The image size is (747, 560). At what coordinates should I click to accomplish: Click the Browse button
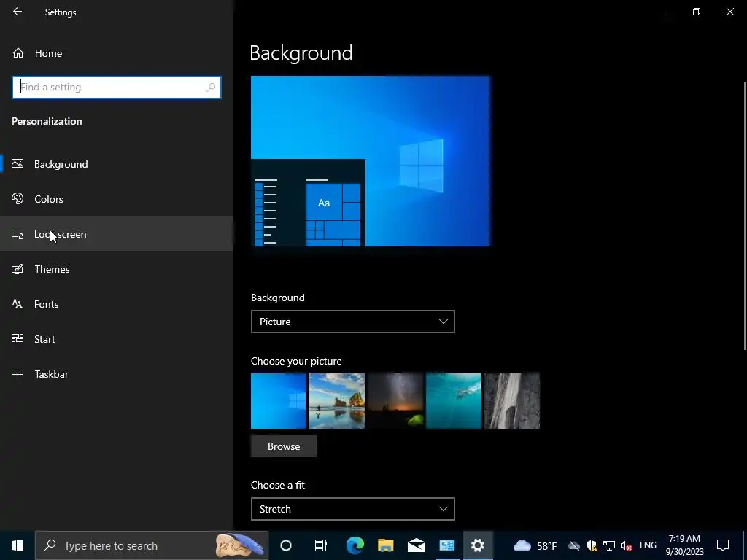284,446
